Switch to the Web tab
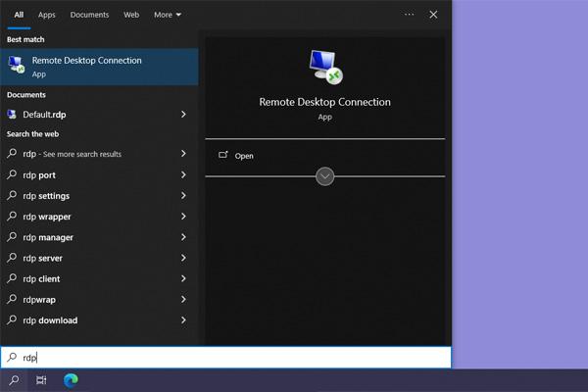588x392 pixels. tap(131, 15)
